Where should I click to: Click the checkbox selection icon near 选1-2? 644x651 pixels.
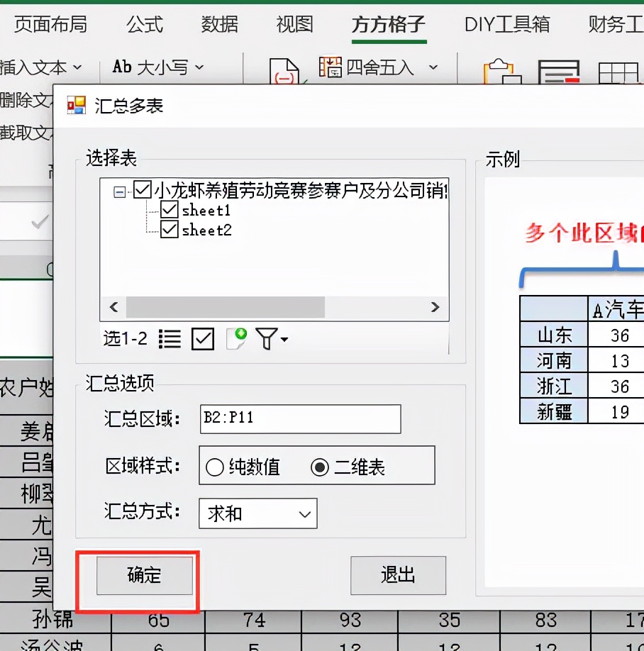click(x=202, y=339)
